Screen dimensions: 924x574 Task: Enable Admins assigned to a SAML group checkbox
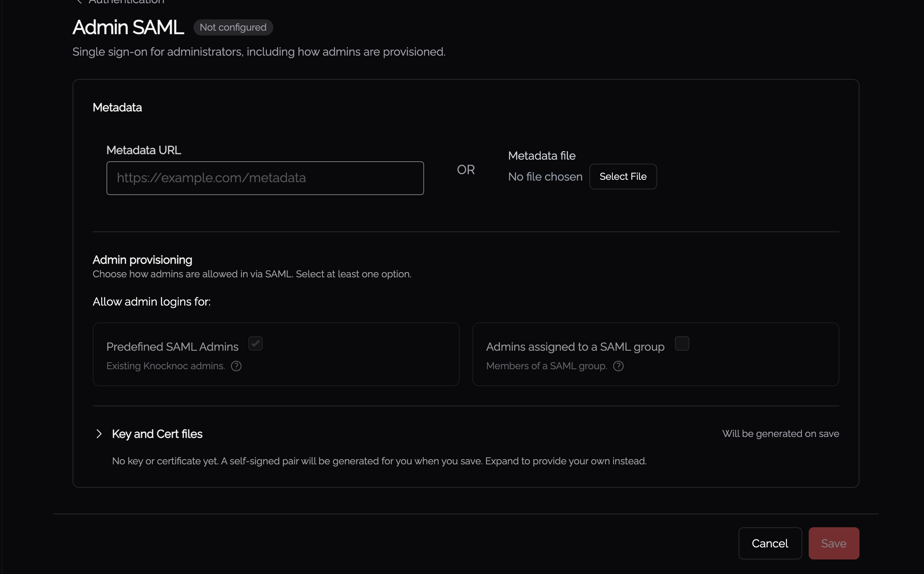(x=682, y=343)
